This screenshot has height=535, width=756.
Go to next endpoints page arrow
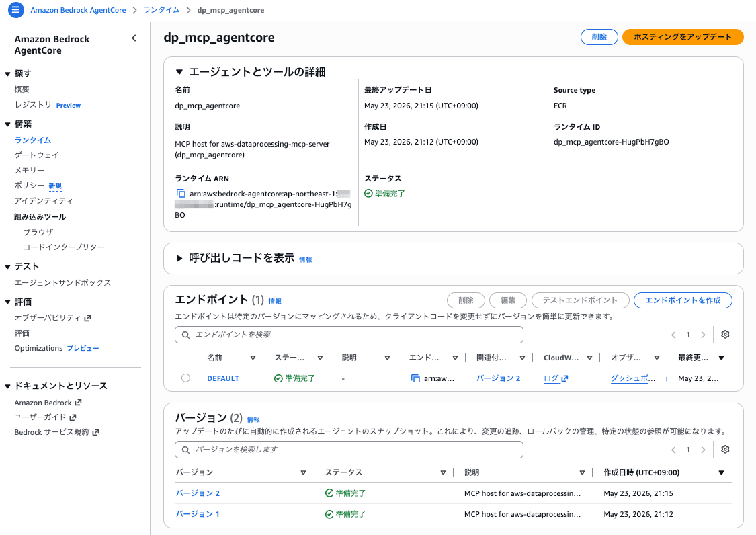[x=703, y=335]
